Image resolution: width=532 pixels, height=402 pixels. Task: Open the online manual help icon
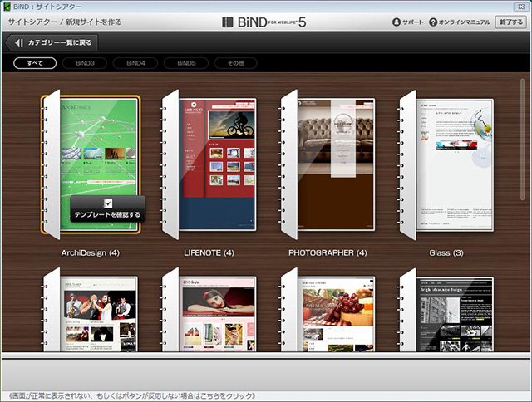tap(434, 22)
